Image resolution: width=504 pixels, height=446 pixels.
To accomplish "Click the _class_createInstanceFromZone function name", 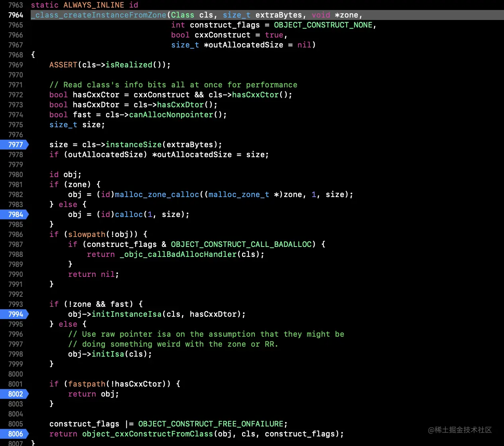I will pyautogui.click(x=98, y=15).
